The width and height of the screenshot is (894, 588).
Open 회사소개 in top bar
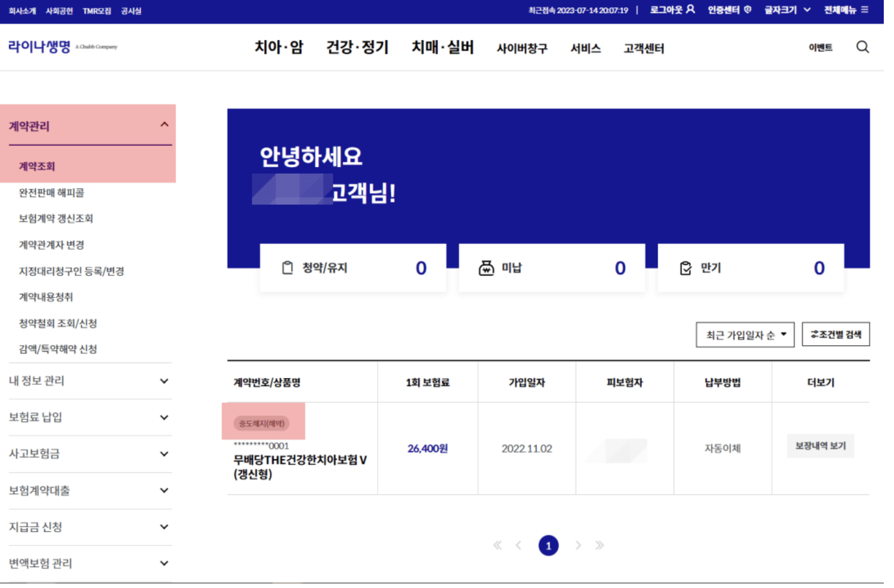pos(22,11)
